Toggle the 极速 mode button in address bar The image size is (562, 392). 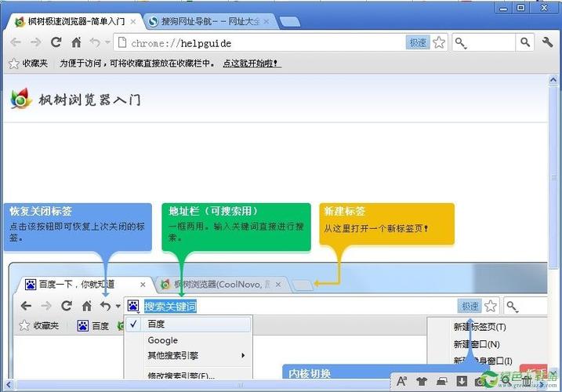pyautogui.click(x=417, y=42)
